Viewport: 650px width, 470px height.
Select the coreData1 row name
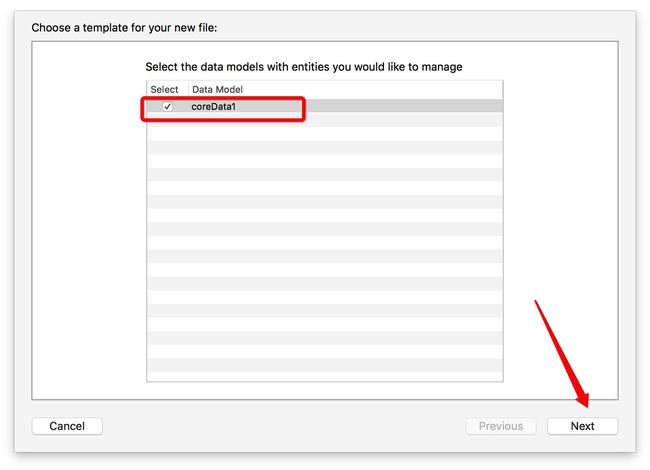[213, 107]
